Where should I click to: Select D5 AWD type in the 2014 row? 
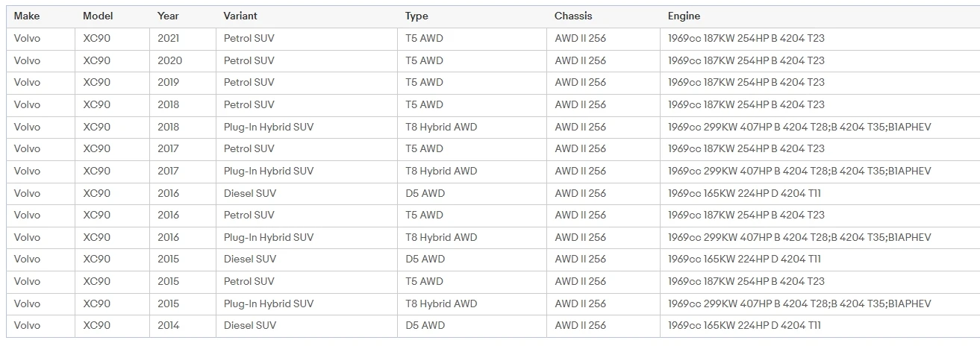(425, 326)
